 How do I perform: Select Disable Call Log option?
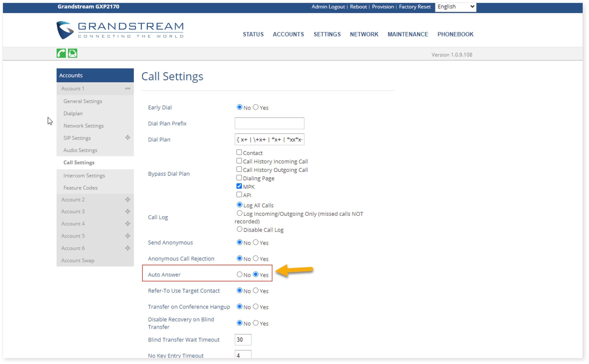click(239, 229)
